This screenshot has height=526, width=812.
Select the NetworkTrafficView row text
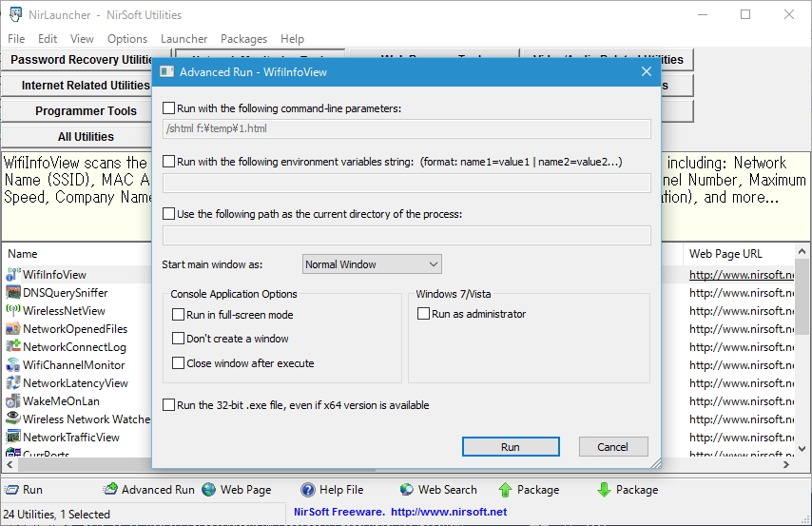click(71, 437)
